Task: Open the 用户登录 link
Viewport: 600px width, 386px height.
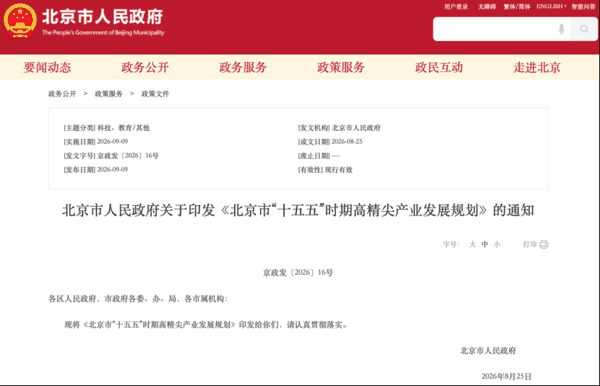Action: (456, 7)
